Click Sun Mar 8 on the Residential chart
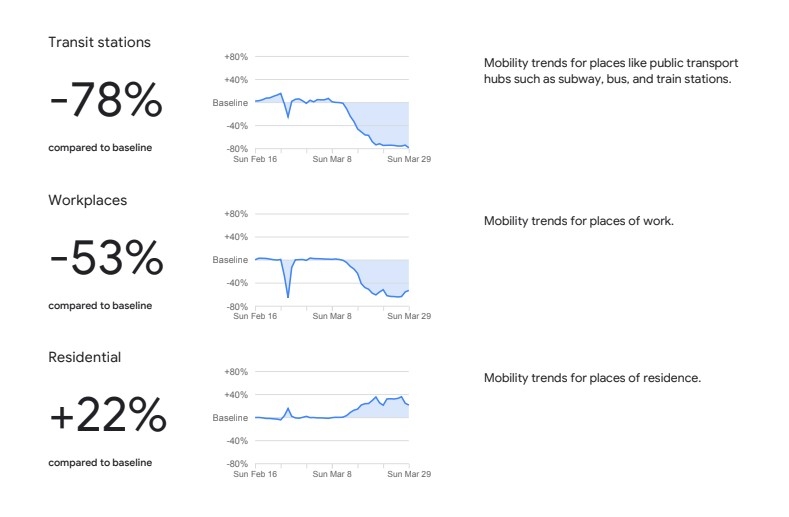 coord(332,473)
